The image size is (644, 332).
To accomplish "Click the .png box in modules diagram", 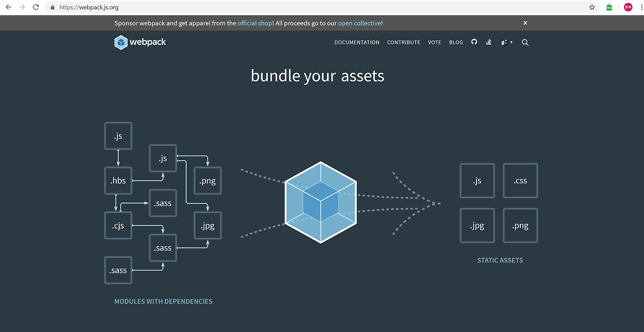I will coord(208,181).
